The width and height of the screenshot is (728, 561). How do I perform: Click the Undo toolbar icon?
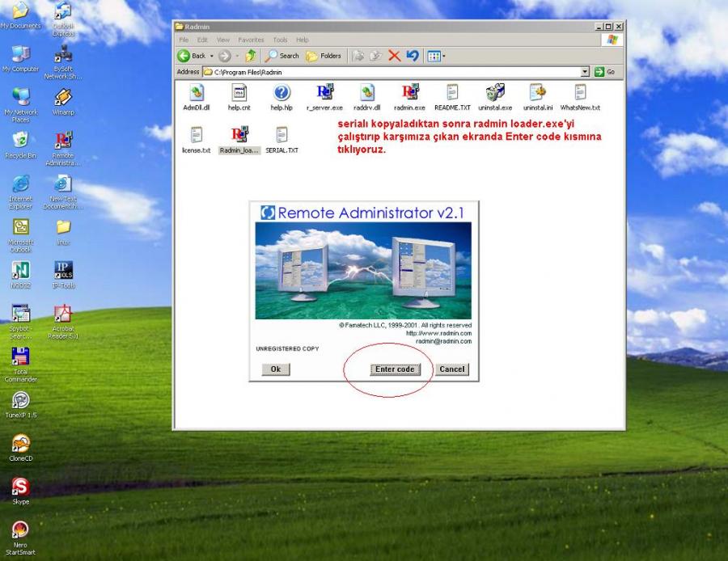pyautogui.click(x=413, y=56)
